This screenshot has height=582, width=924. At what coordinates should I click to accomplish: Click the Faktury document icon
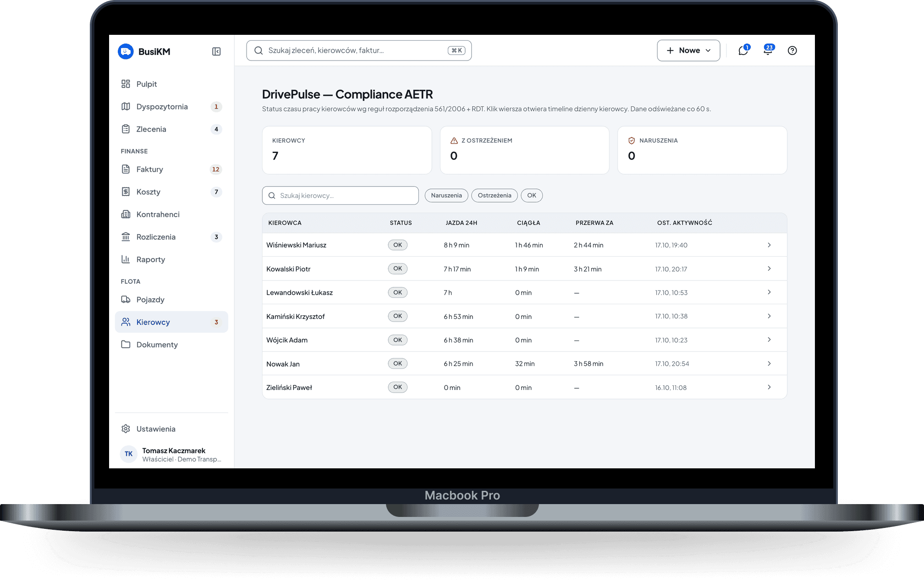(126, 169)
